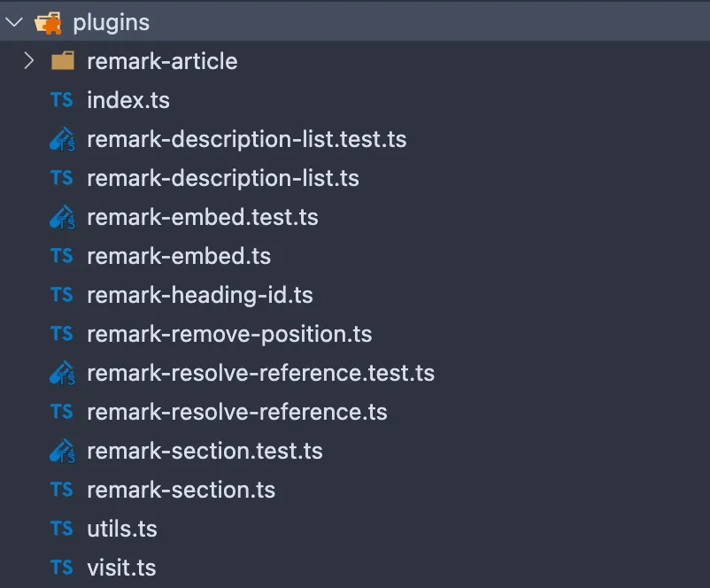Click the TypeScript icon next to remark-heading-id.ts
The image size is (710, 588).
pos(61,295)
